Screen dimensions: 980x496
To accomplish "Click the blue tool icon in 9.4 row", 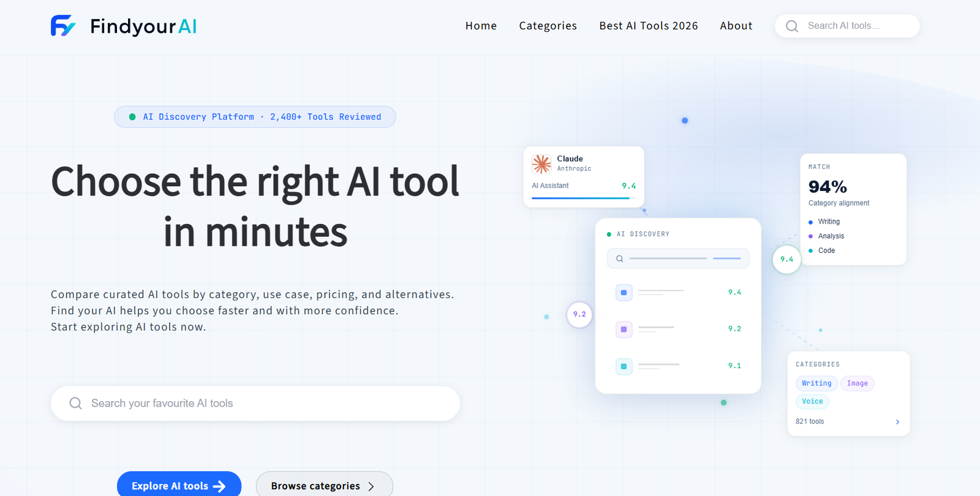I will pyautogui.click(x=624, y=293).
